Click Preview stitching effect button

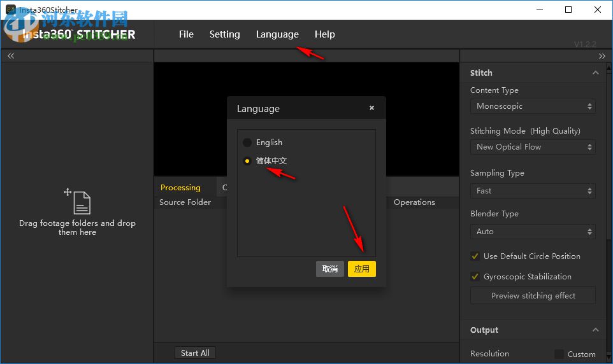(x=533, y=296)
